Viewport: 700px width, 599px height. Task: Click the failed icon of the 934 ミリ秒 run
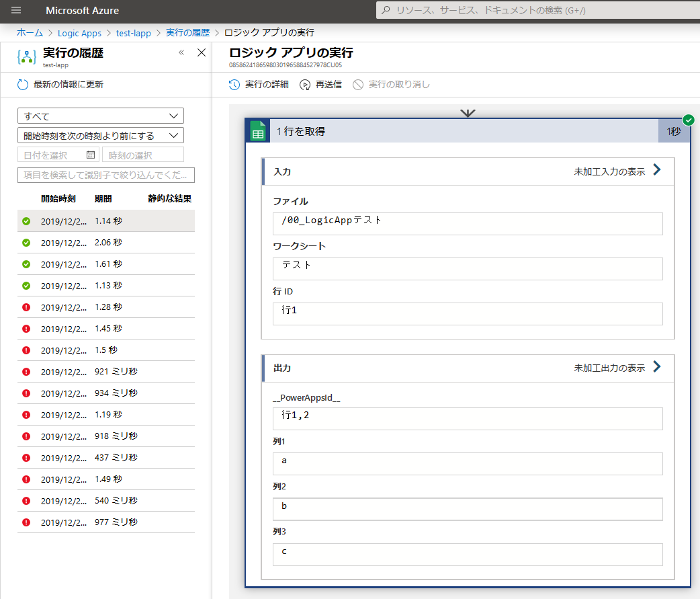point(26,393)
